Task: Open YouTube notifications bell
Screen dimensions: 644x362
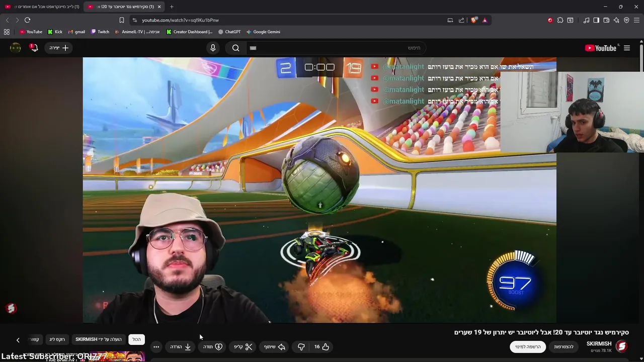Action: coord(34,48)
